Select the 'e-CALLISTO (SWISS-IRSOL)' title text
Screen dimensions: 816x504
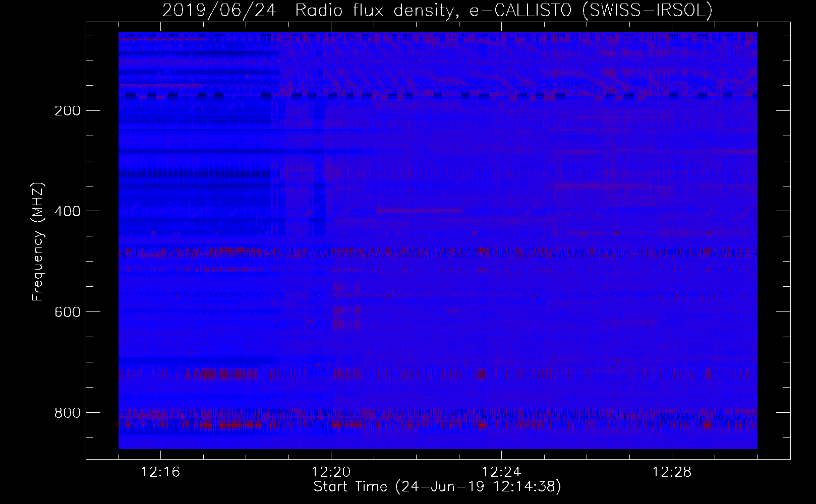point(591,11)
